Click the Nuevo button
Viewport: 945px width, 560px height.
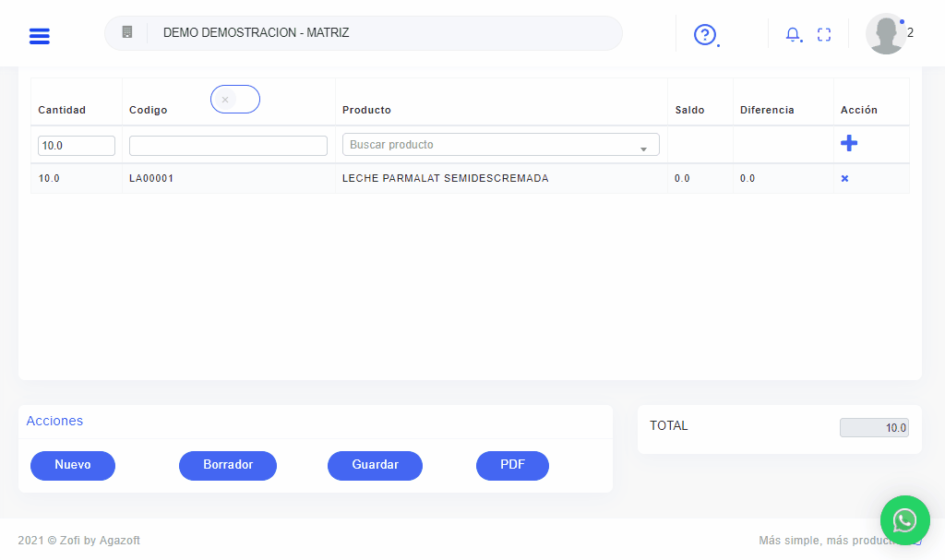(x=73, y=466)
